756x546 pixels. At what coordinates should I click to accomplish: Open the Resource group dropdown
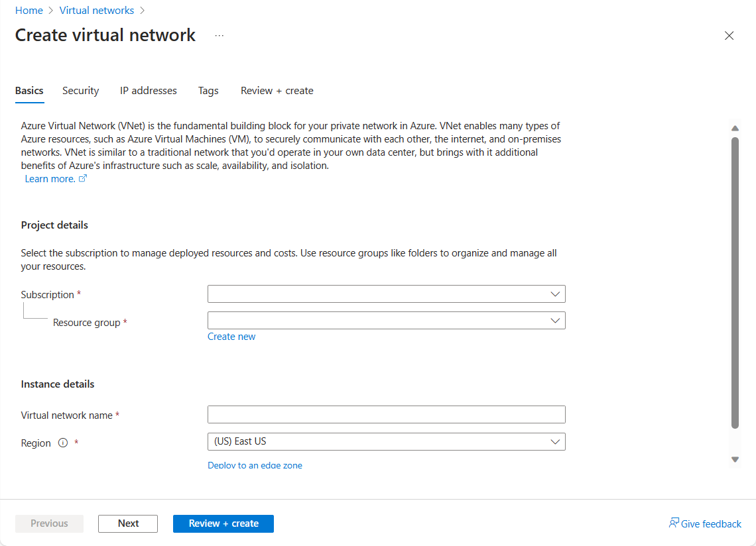386,321
